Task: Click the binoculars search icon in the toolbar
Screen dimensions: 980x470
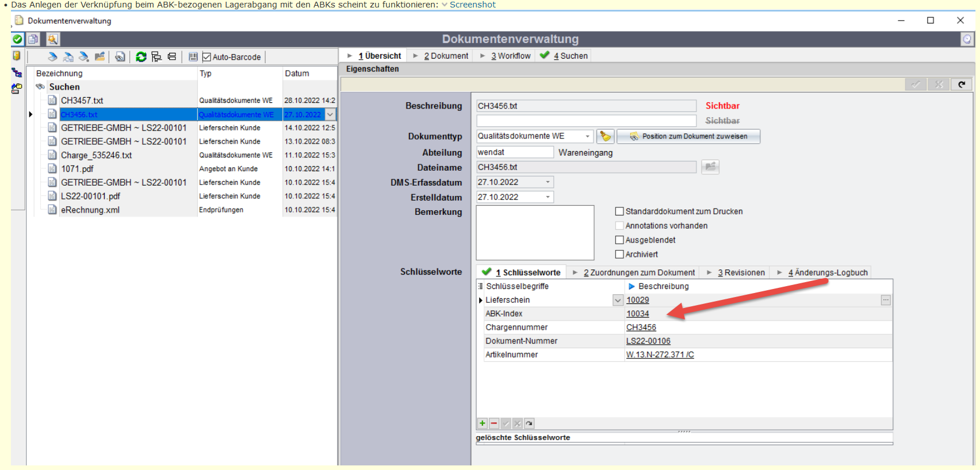Action: pos(120,57)
